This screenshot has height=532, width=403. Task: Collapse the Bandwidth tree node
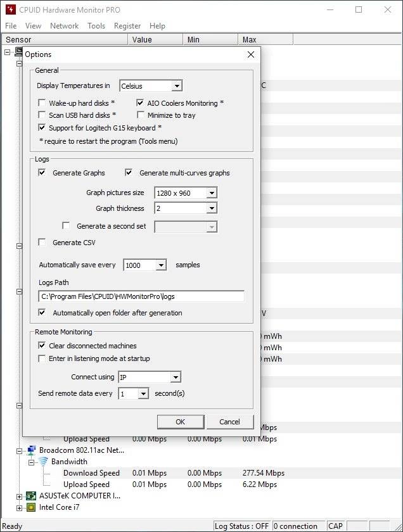[x=31, y=462]
